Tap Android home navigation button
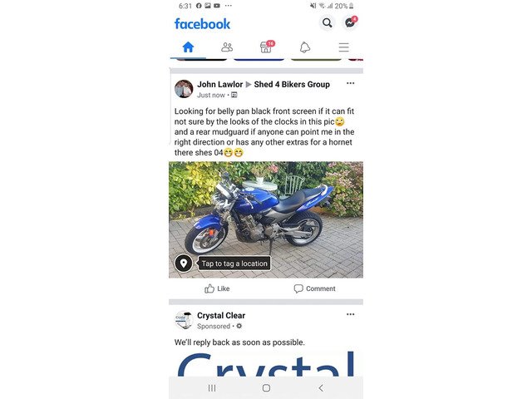Screen dimensions: 532x399 [266, 388]
